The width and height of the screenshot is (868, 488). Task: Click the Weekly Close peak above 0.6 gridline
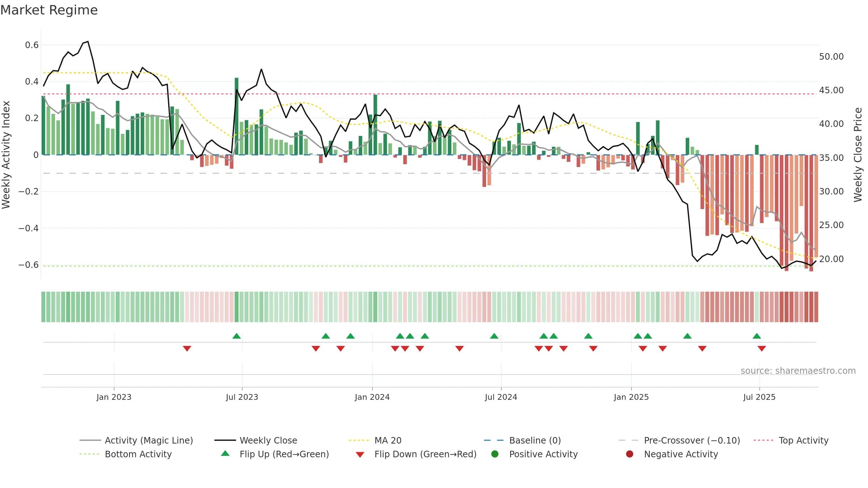(88, 42)
